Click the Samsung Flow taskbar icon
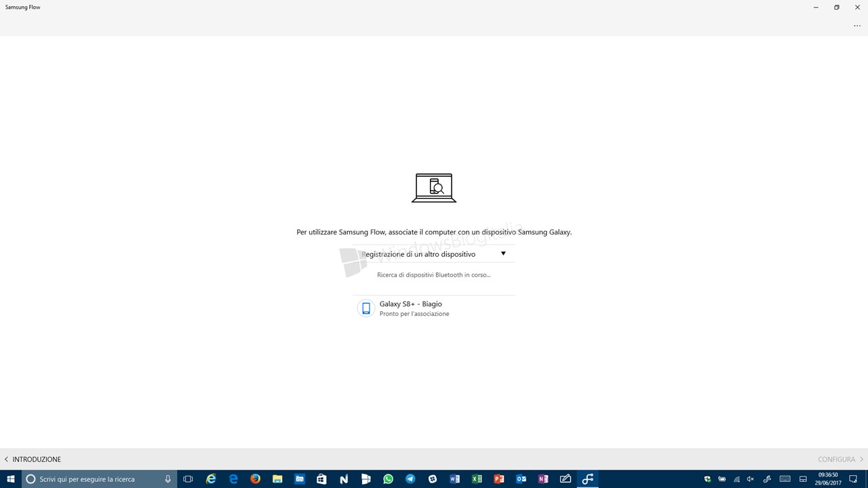The height and width of the screenshot is (488, 868). [588, 479]
